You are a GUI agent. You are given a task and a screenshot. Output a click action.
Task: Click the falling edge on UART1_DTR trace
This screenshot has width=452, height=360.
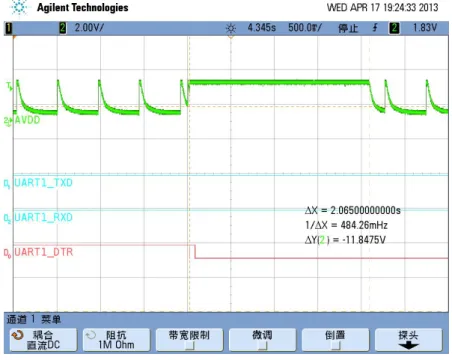coord(195,252)
